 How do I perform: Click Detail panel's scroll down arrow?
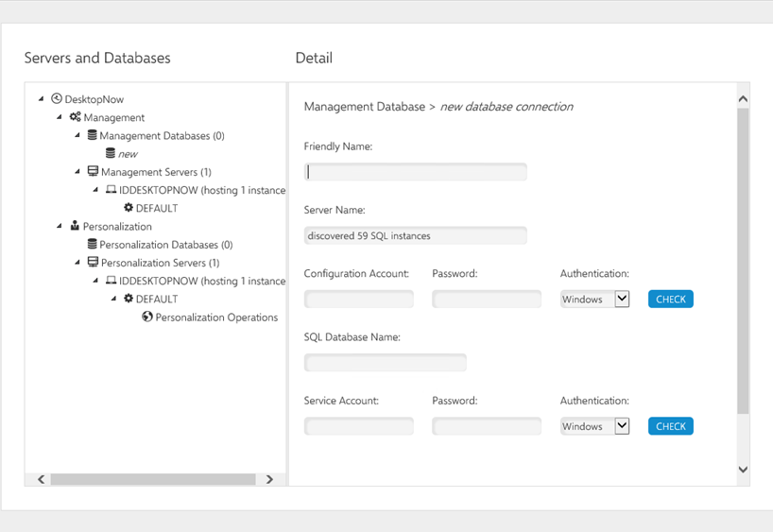[743, 470]
